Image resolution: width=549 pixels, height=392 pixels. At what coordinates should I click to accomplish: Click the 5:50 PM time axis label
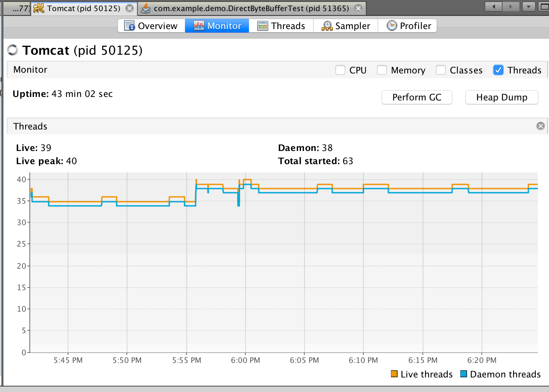127,360
